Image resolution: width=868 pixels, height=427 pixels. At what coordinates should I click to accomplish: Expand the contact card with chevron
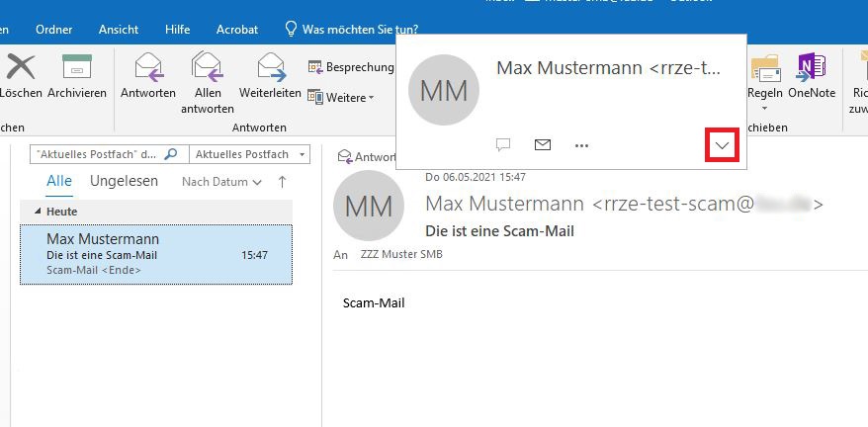point(723,145)
